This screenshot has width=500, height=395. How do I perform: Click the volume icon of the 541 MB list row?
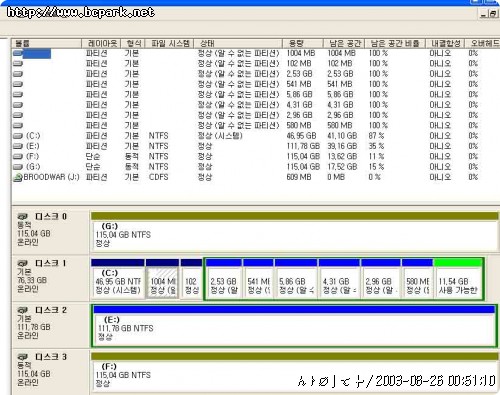[x=18, y=84]
